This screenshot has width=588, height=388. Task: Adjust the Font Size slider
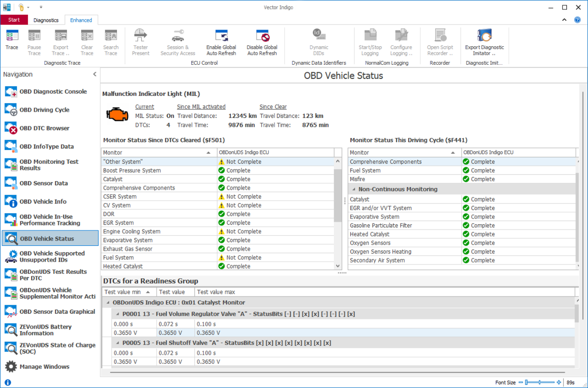[x=540, y=382]
